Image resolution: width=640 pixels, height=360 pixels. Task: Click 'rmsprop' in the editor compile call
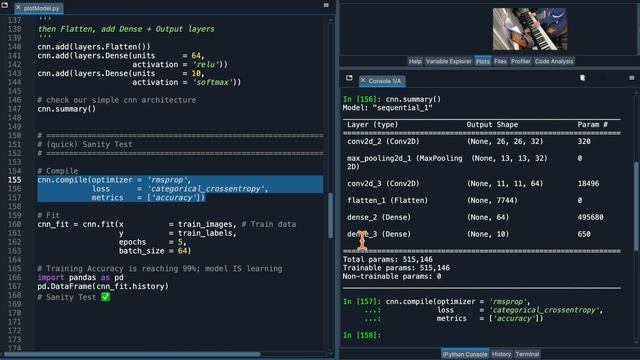click(x=167, y=180)
